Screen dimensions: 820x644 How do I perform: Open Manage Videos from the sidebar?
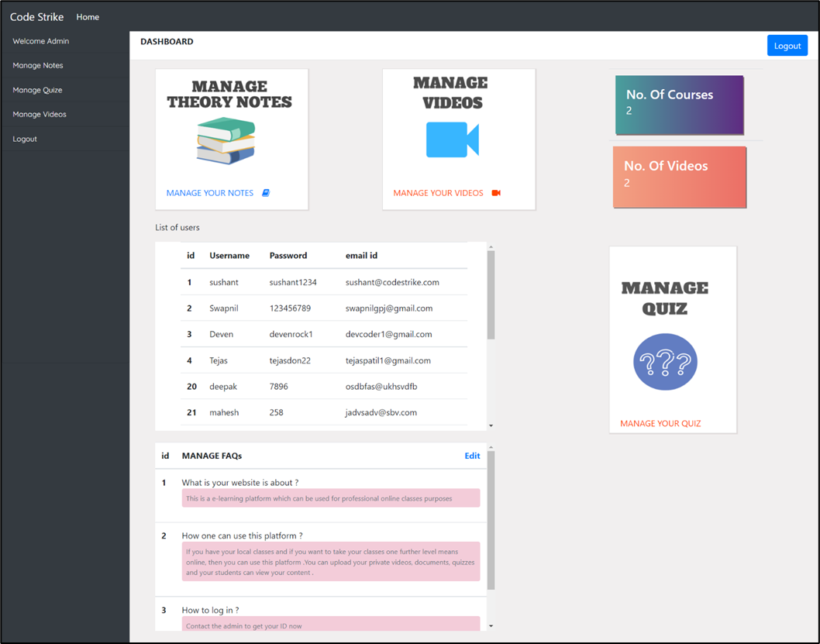[39, 114]
